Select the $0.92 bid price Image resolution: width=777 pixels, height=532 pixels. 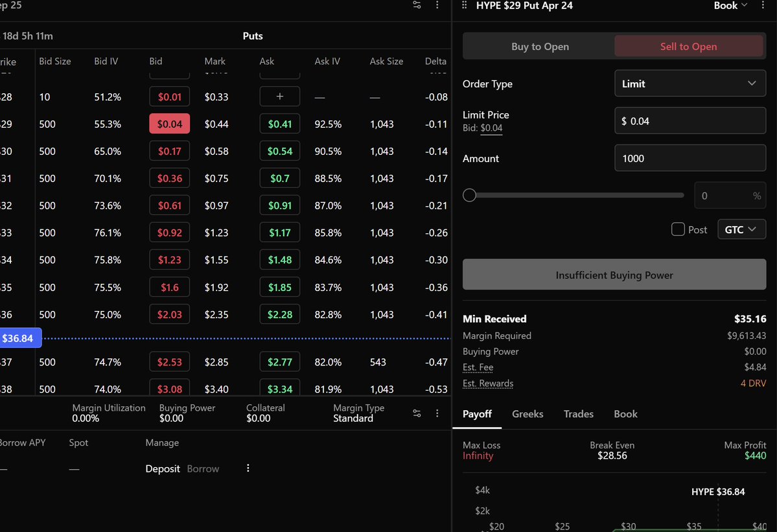[170, 233]
